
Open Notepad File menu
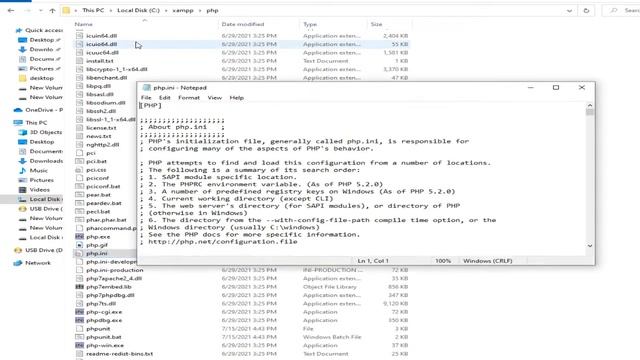146,98
